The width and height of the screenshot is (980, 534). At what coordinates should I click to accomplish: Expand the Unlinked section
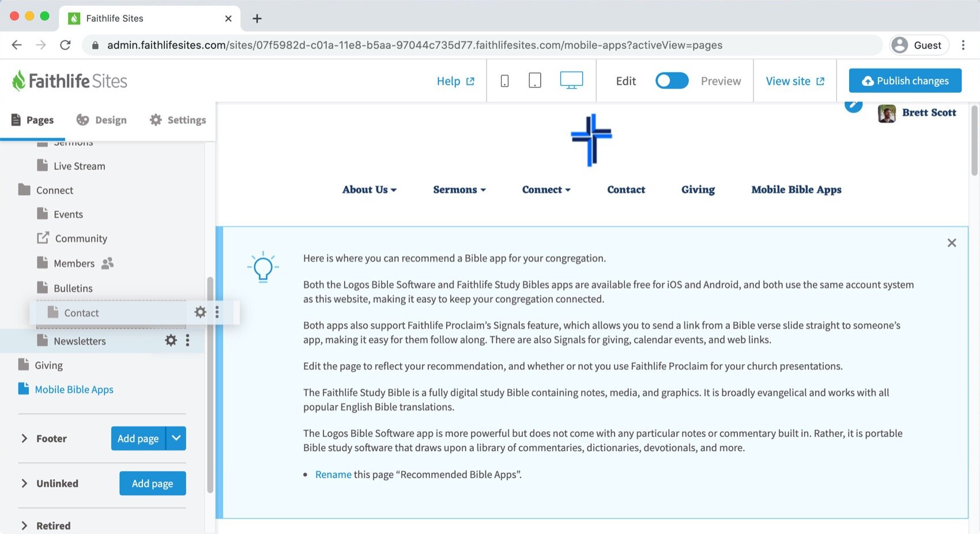pos(24,483)
